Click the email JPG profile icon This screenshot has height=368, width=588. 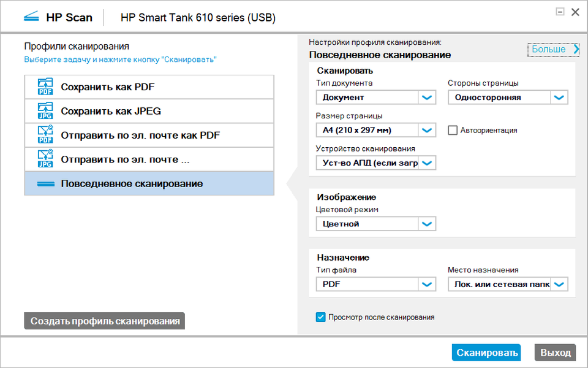tap(45, 159)
